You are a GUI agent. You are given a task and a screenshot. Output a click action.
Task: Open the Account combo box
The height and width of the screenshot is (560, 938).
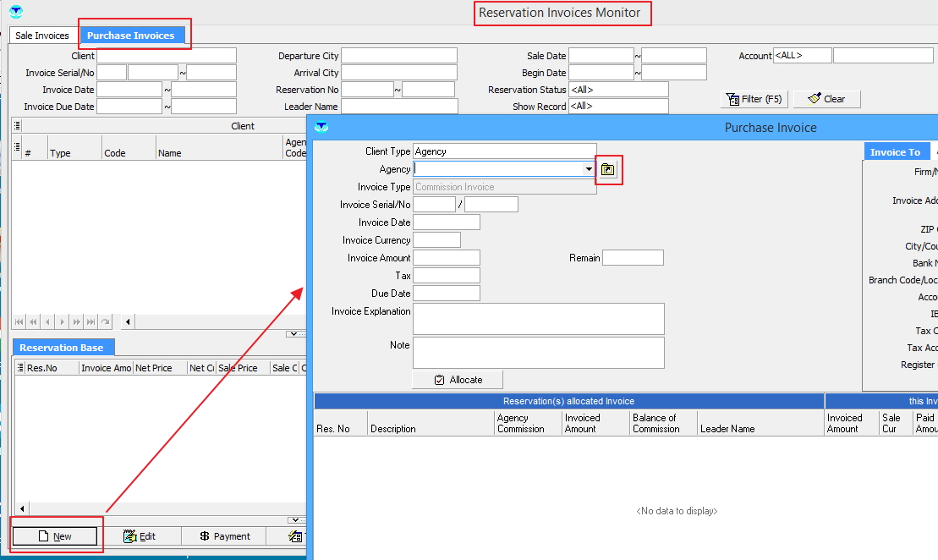coord(802,56)
